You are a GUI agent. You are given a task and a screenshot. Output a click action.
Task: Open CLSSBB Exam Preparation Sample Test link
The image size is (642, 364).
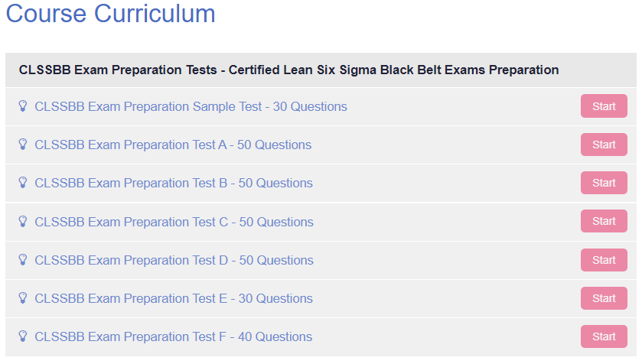point(191,106)
